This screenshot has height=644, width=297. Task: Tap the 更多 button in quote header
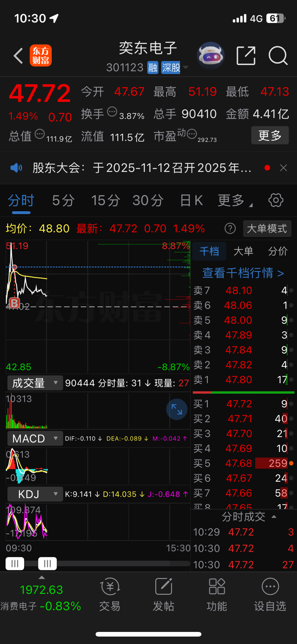pos(270,135)
